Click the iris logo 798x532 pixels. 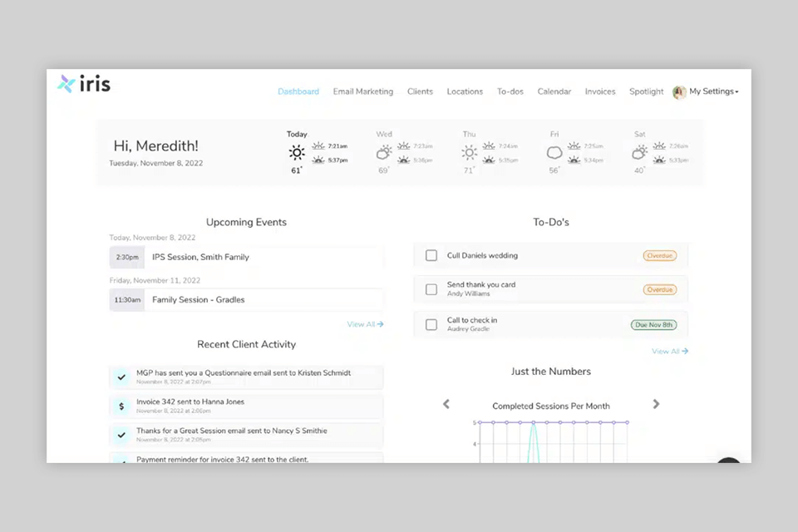click(84, 84)
